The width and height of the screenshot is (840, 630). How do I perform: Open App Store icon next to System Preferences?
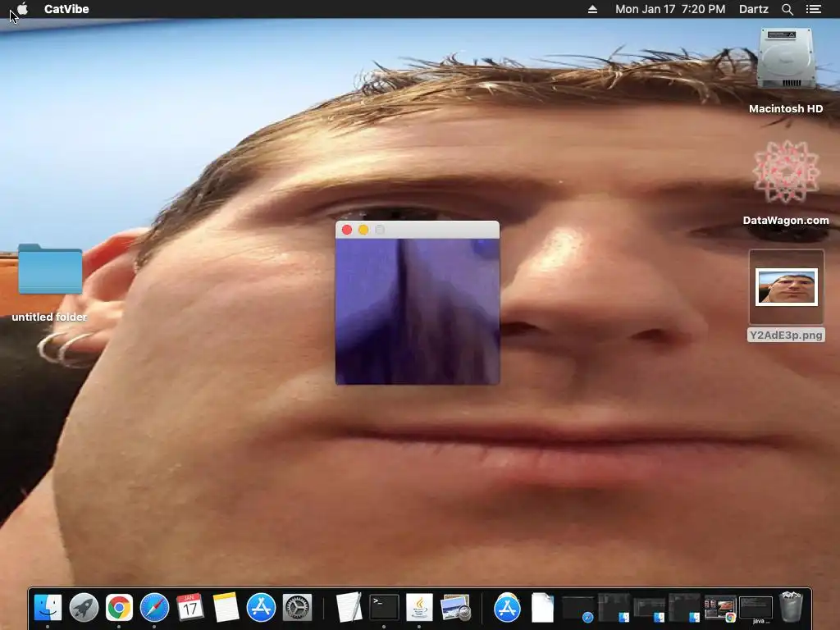pyautogui.click(x=261, y=608)
